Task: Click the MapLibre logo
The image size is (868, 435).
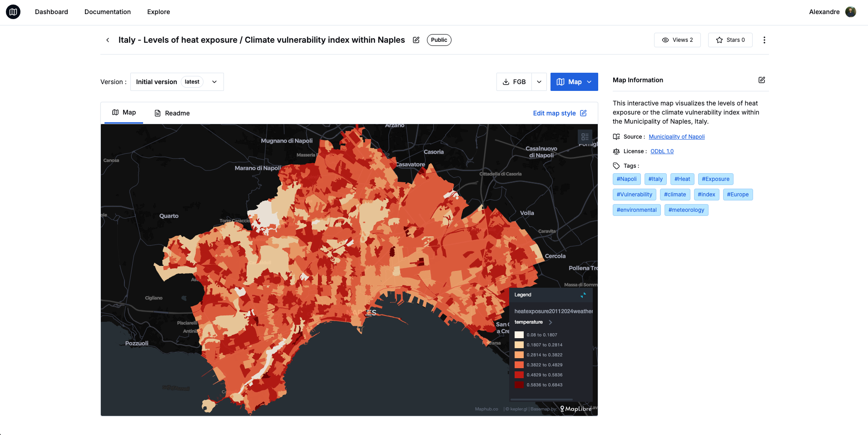Action: pos(576,409)
